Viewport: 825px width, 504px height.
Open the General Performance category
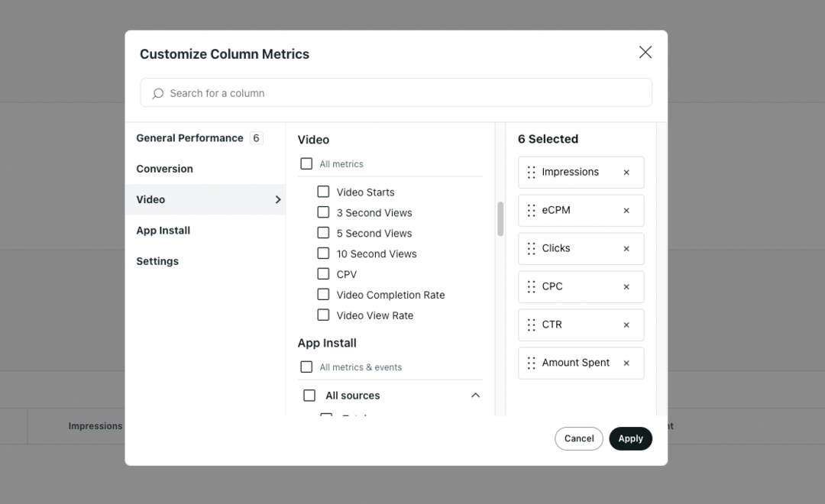189,138
